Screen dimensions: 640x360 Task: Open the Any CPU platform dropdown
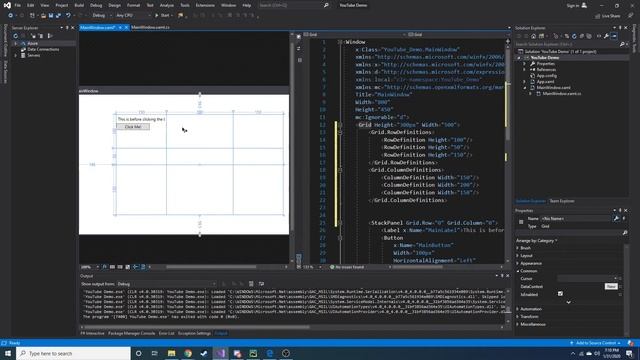[133, 16]
